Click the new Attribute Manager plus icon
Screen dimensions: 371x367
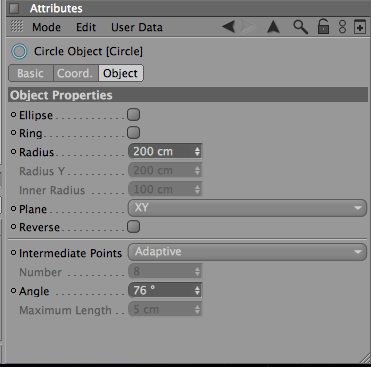[x=360, y=27]
